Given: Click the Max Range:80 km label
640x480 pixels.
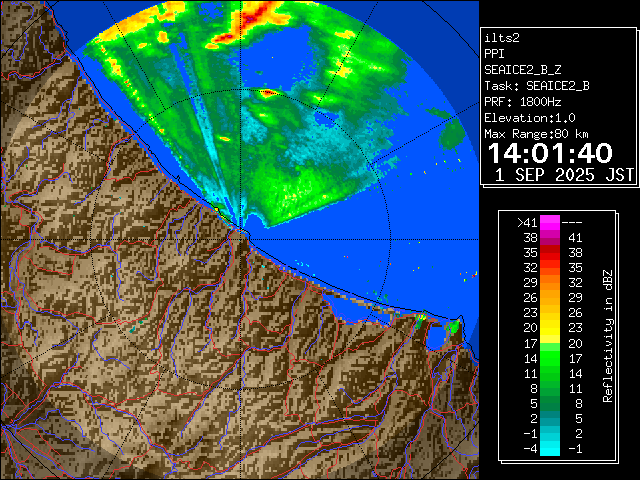Looking at the screenshot, I should 536,133.
